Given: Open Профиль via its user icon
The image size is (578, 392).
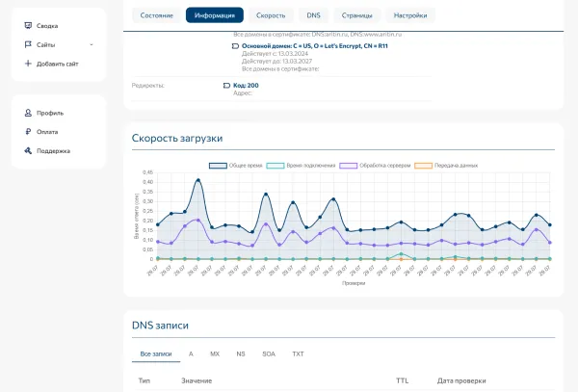Looking at the screenshot, I should [28, 113].
